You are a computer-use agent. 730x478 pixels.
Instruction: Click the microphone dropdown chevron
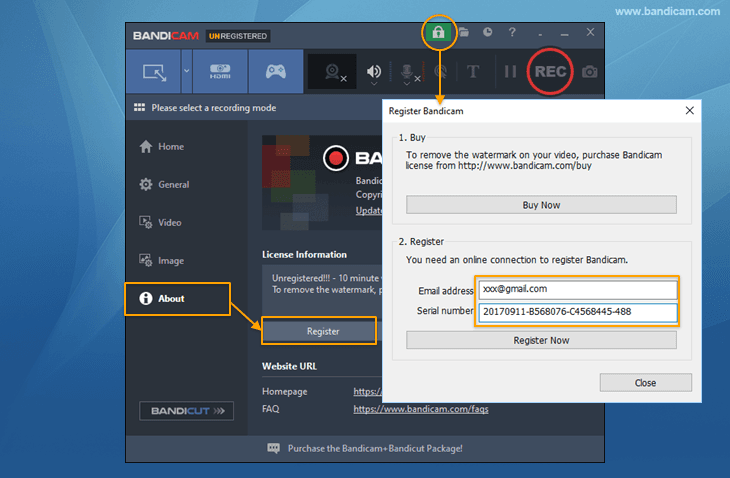click(x=407, y=84)
